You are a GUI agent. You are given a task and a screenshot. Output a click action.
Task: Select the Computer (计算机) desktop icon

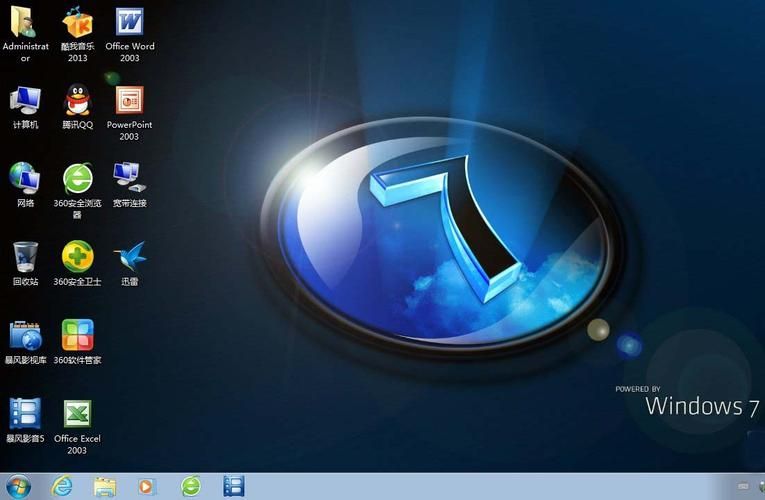(x=25, y=100)
